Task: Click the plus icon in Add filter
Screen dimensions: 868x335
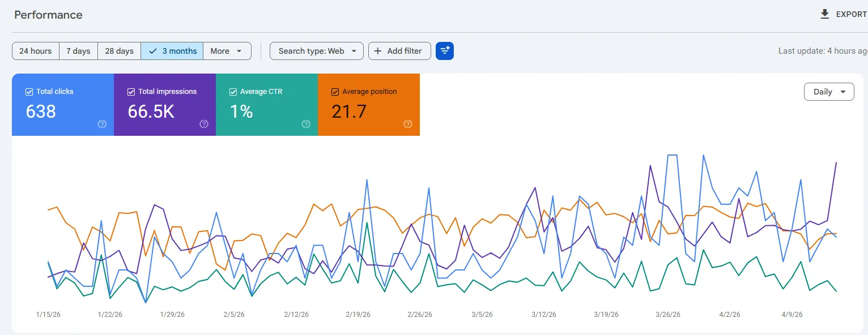Action: coord(378,51)
